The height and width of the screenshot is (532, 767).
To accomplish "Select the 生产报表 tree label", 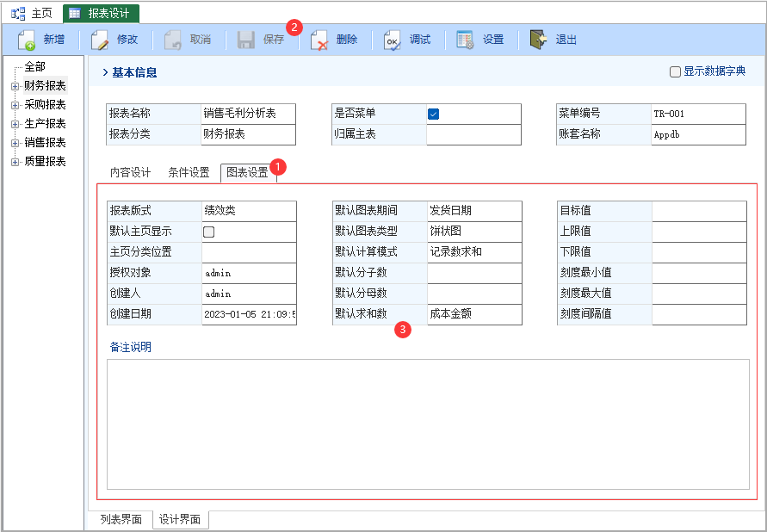I will coord(45,124).
